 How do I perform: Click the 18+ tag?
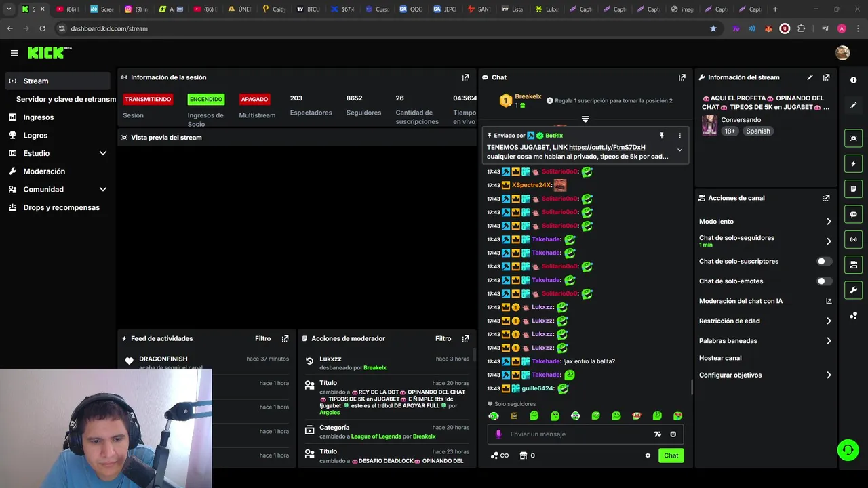[x=729, y=131]
